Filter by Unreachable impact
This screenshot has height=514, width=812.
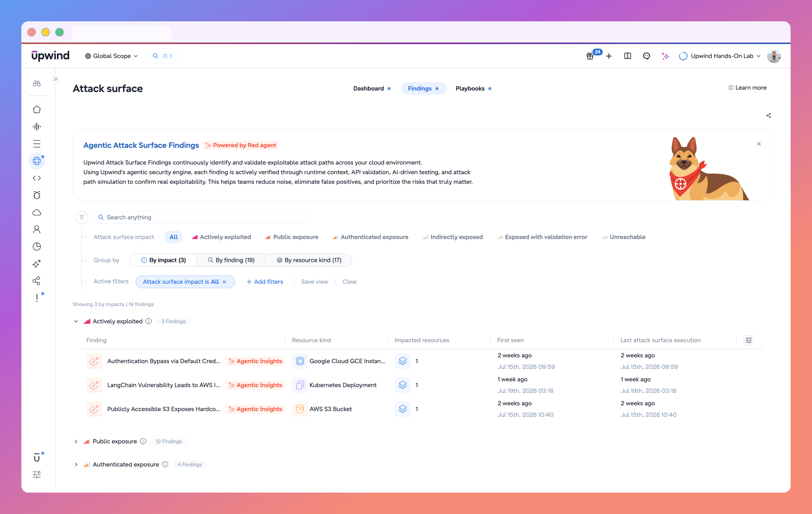[623, 237]
